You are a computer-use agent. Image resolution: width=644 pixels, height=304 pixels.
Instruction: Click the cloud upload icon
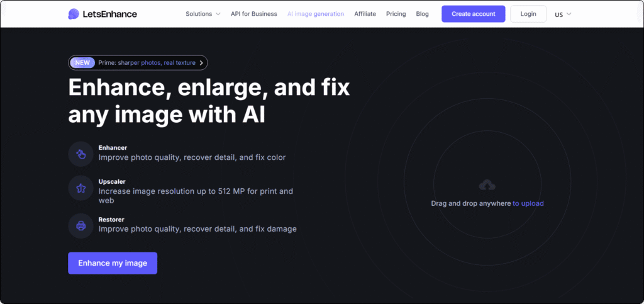pos(487,185)
